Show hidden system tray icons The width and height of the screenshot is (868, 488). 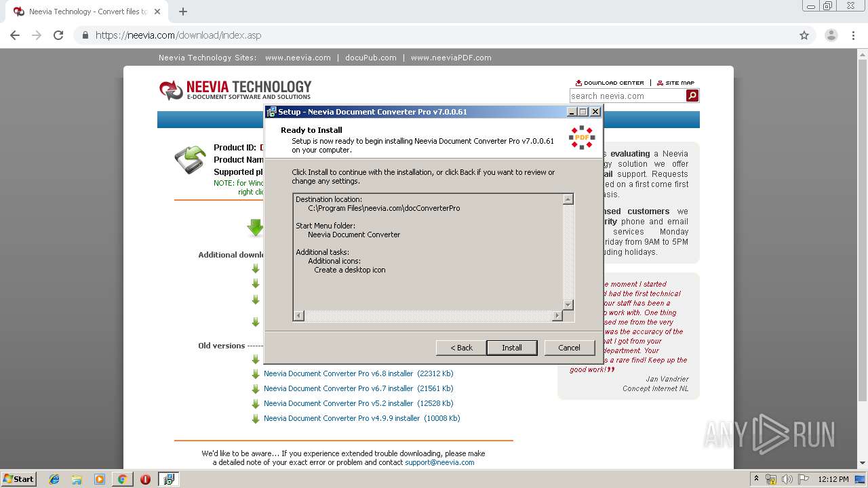coord(757,479)
